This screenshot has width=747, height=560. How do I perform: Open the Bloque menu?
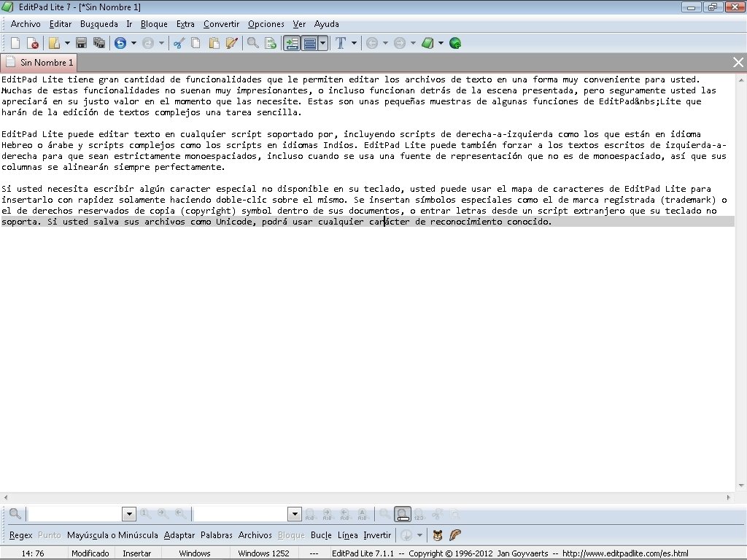[x=154, y=24]
